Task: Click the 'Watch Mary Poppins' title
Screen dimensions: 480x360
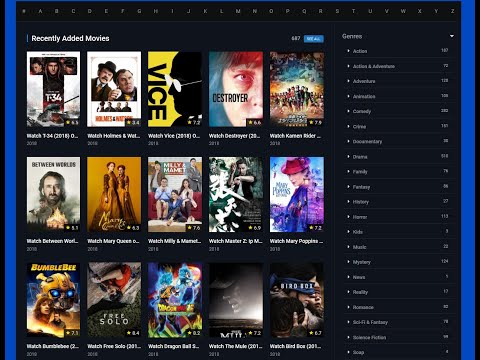Action: coord(296,241)
